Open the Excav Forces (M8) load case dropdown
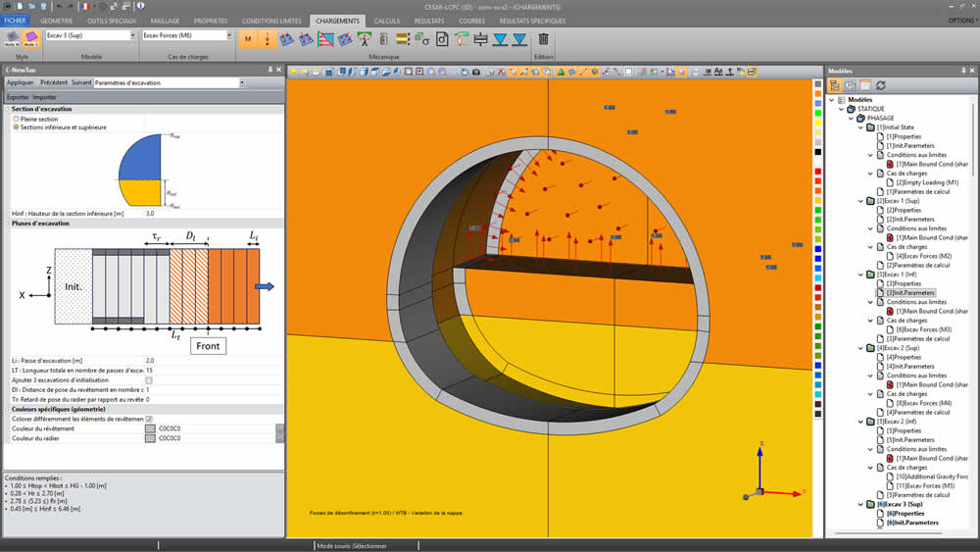 pos(229,35)
